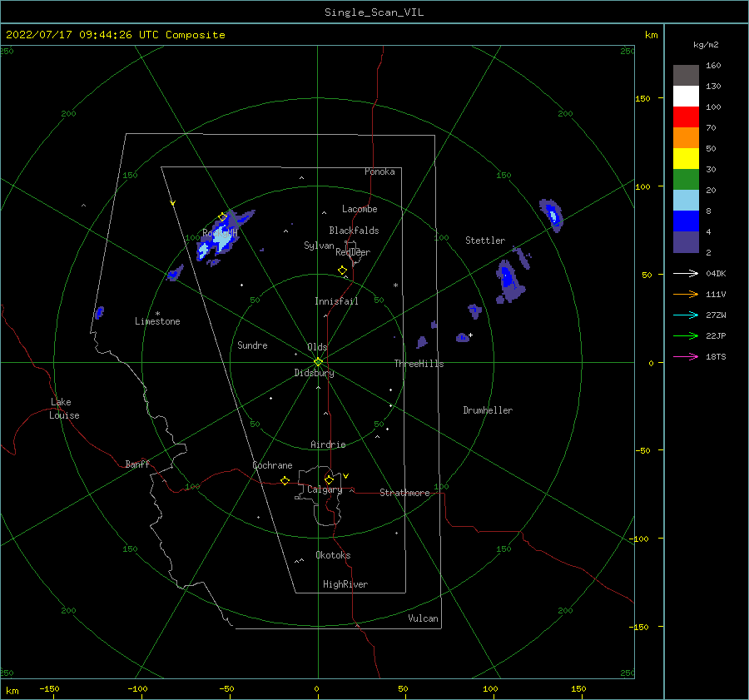Click the HighRiver label

[345, 584]
